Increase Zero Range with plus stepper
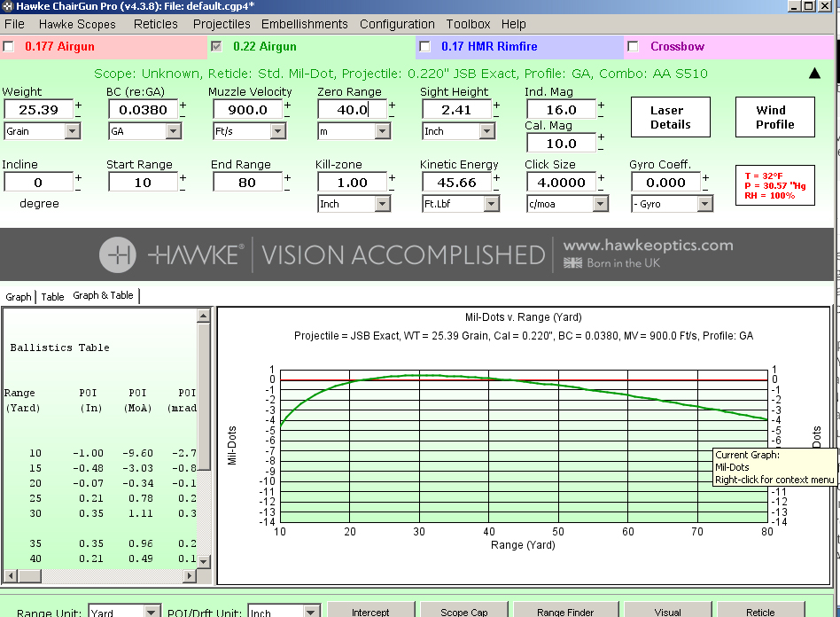 point(392,105)
